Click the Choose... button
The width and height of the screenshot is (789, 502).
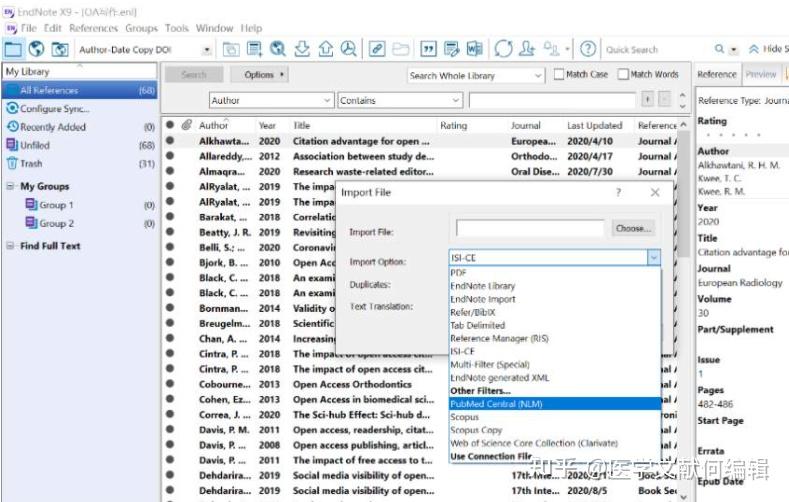pos(633,228)
